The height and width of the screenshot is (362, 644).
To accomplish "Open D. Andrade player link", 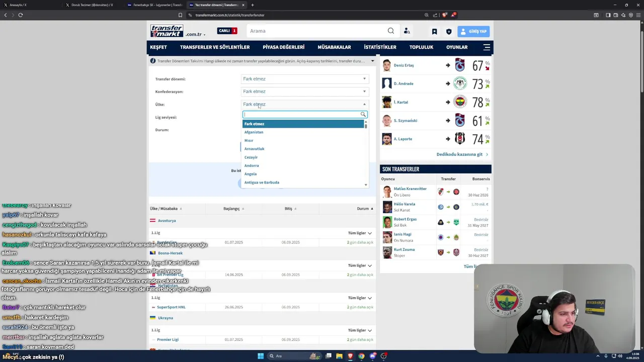I will (404, 83).
